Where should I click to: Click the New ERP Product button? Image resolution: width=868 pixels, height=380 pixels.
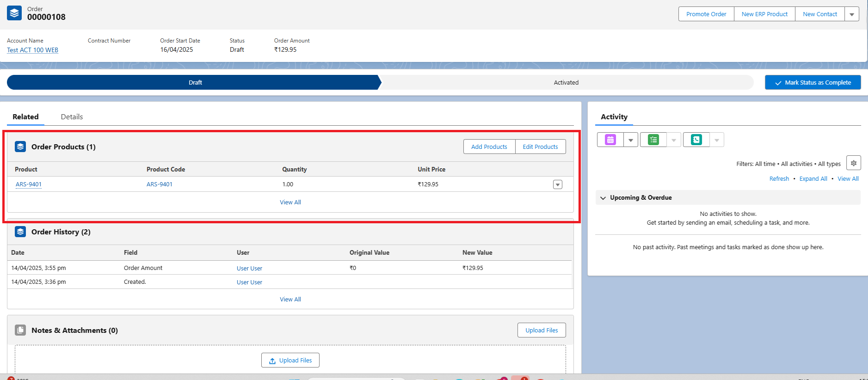pyautogui.click(x=764, y=14)
